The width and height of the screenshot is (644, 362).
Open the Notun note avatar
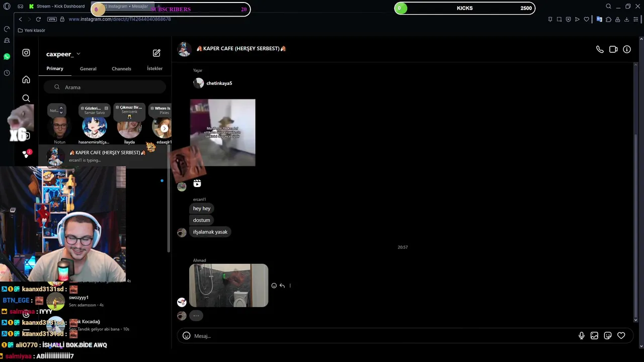tap(59, 128)
